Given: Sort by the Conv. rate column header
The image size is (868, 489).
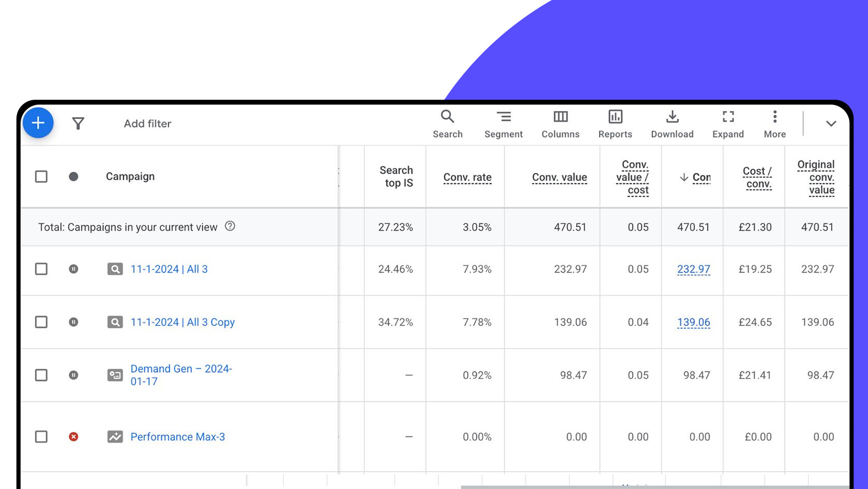Looking at the screenshot, I should click(x=467, y=177).
